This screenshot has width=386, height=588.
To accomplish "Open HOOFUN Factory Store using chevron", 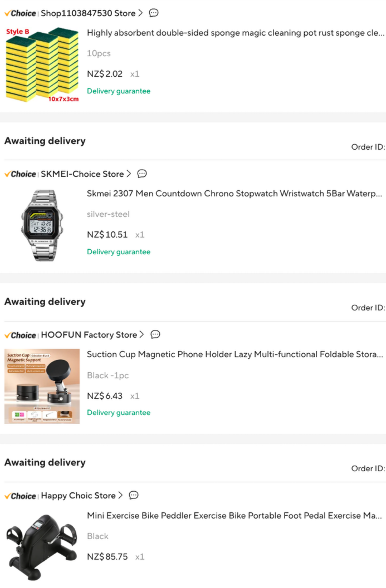I will tap(141, 334).
